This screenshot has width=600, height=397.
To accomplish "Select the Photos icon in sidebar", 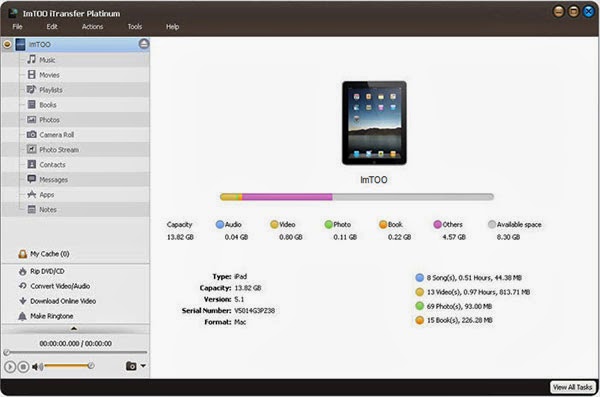I will point(31,119).
